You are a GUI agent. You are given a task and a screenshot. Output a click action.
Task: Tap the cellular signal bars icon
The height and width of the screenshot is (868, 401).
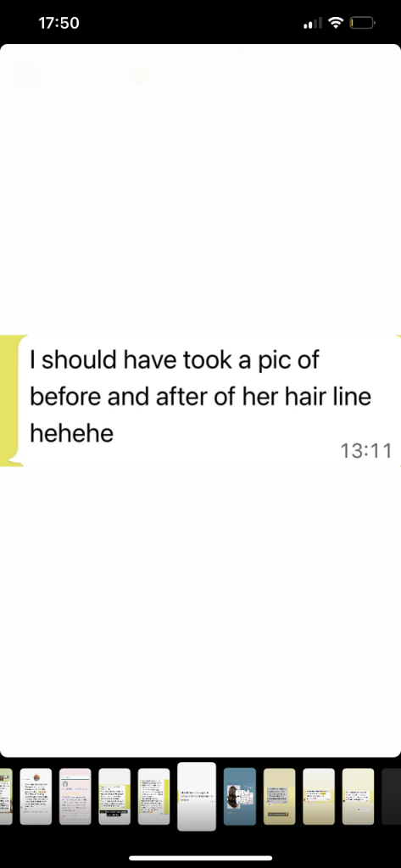pyautogui.click(x=313, y=23)
